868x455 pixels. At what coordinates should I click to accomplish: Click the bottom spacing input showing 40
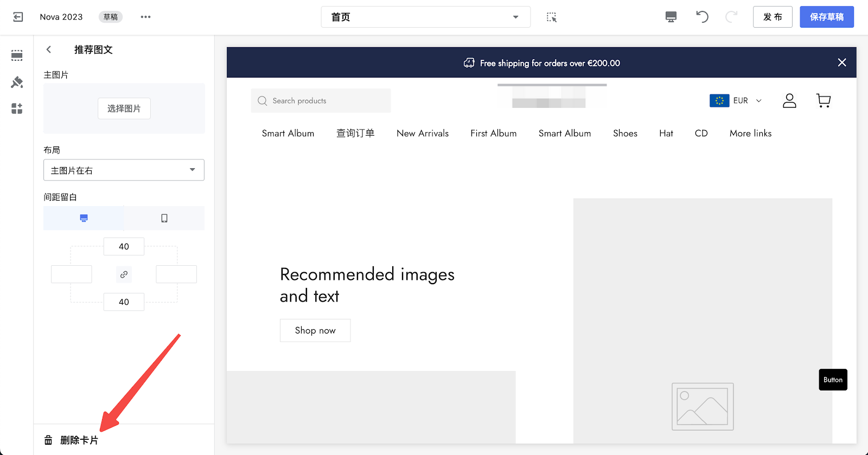coord(124,302)
